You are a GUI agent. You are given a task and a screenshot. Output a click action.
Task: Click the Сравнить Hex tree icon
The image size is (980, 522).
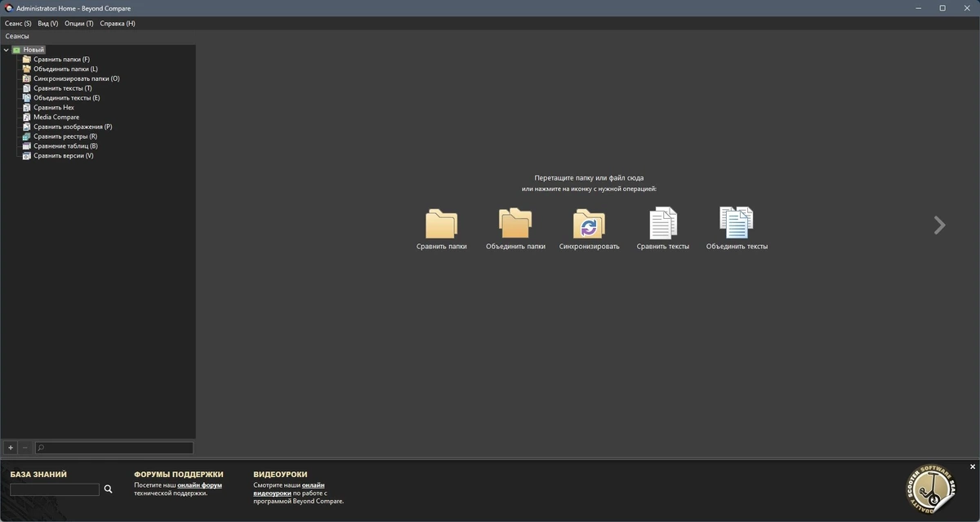tap(27, 108)
